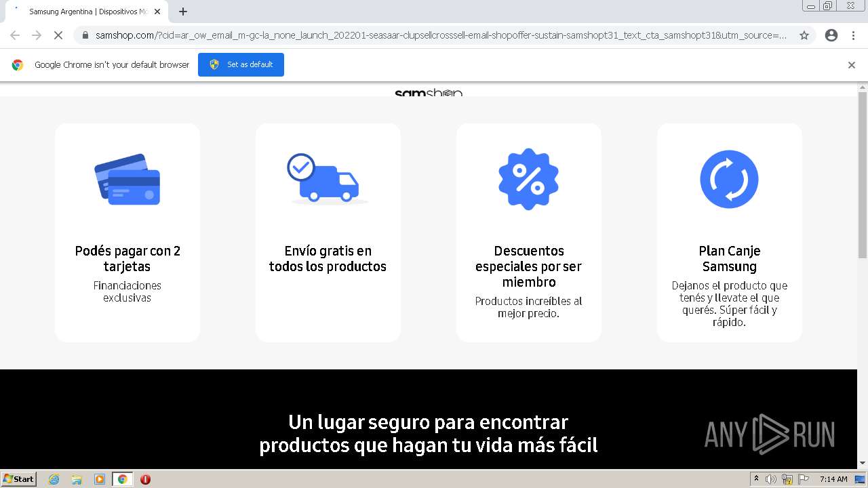Open Windows Media Player from taskbar
The height and width of the screenshot is (488, 868).
tap(100, 479)
